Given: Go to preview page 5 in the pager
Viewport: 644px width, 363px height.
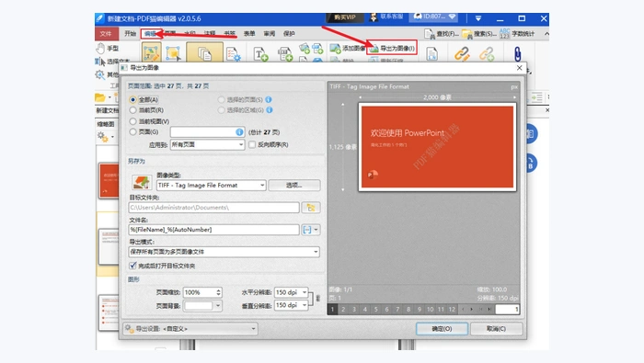Looking at the screenshot, I should tap(375, 310).
